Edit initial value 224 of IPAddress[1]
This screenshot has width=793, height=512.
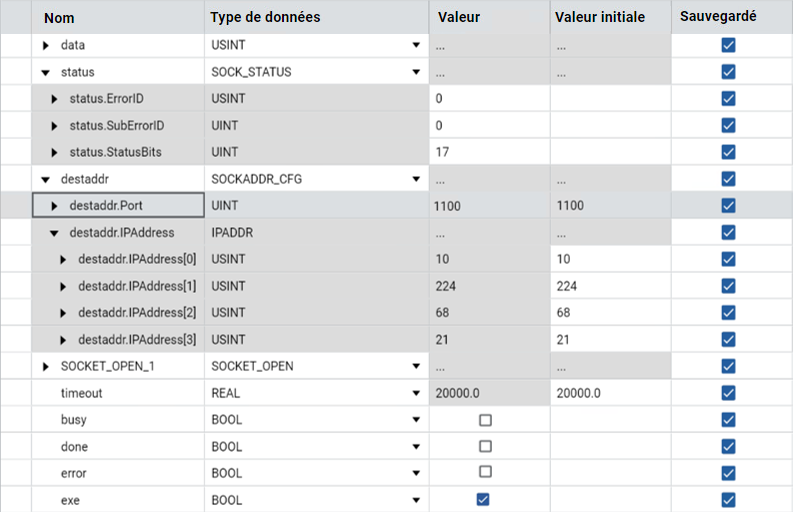611,286
